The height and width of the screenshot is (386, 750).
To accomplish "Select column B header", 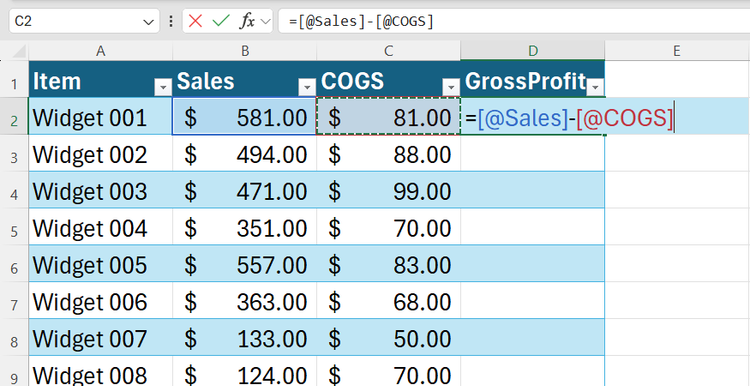I will pyautogui.click(x=245, y=51).
